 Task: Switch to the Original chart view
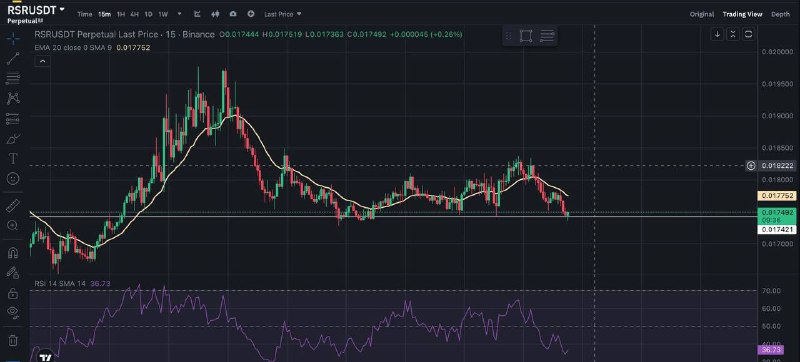coord(702,14)
